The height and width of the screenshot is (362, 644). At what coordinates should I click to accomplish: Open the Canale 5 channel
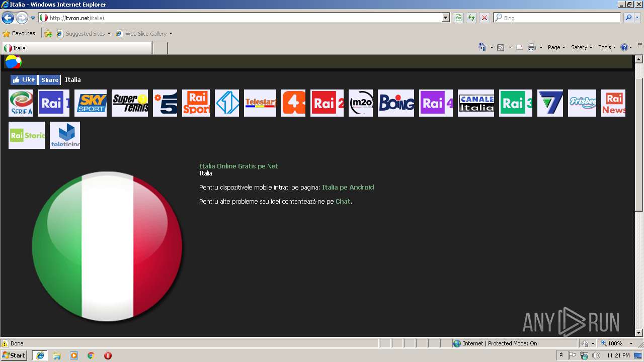[x=165, y=103]
